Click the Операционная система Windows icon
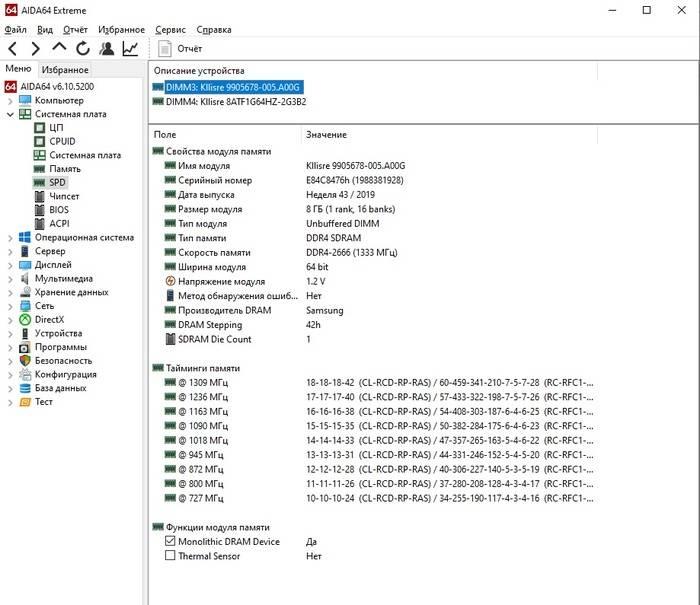The width and height of the screenshot is (700, 605). 25,238
